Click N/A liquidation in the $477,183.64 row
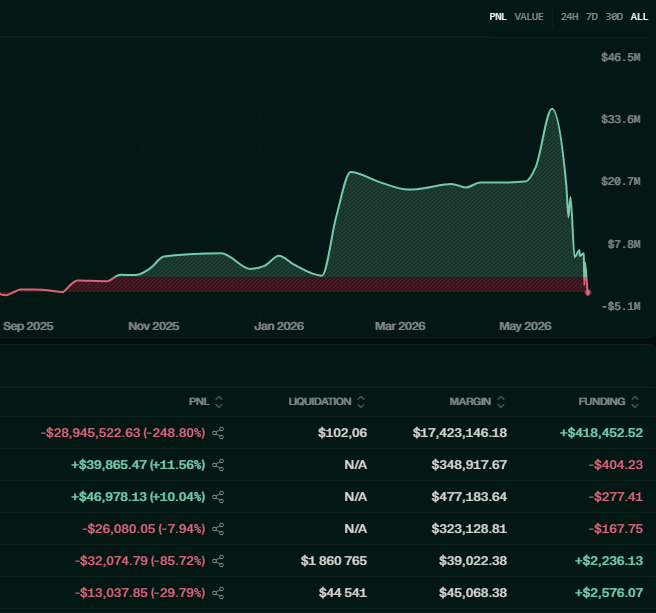This screenshot has height=613, width=656. (x=356, y=497)
